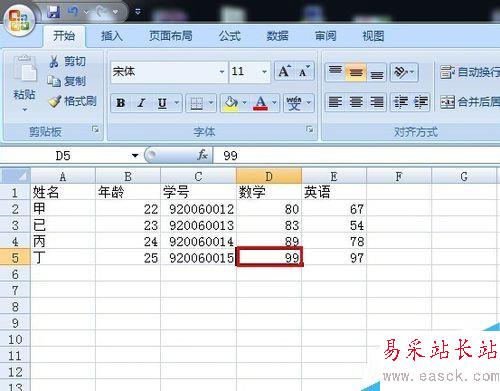This screenshot has width=500, height=391.
Task: Select column D header
Action: 269,176
